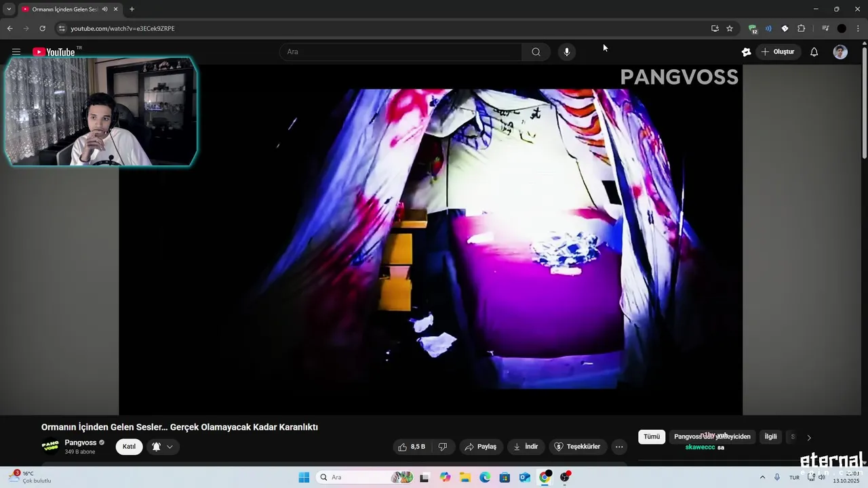
Task: Select the Tümü filter chip
Action: coord(652,436)
